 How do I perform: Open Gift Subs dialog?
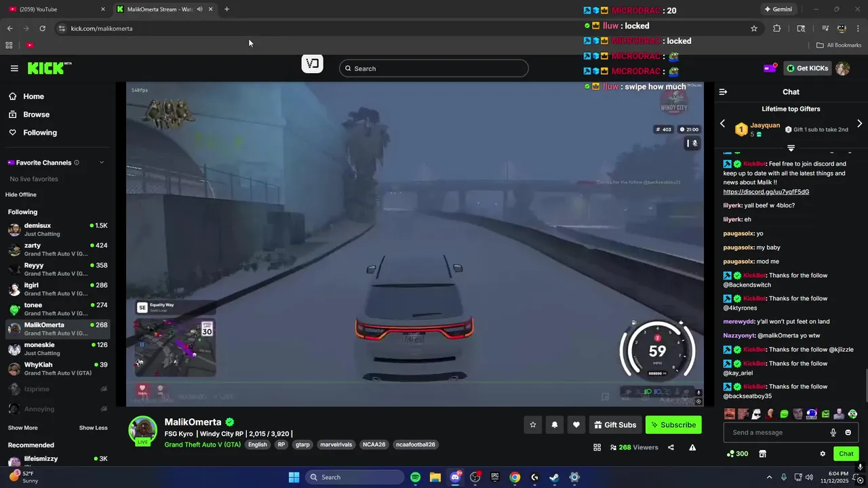615,425
